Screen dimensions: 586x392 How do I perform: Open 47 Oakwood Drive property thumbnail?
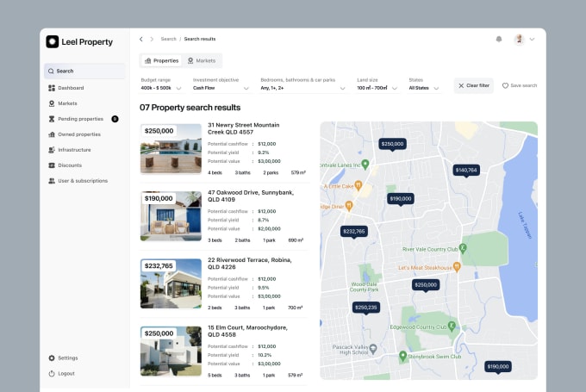[x=171, y=216]
